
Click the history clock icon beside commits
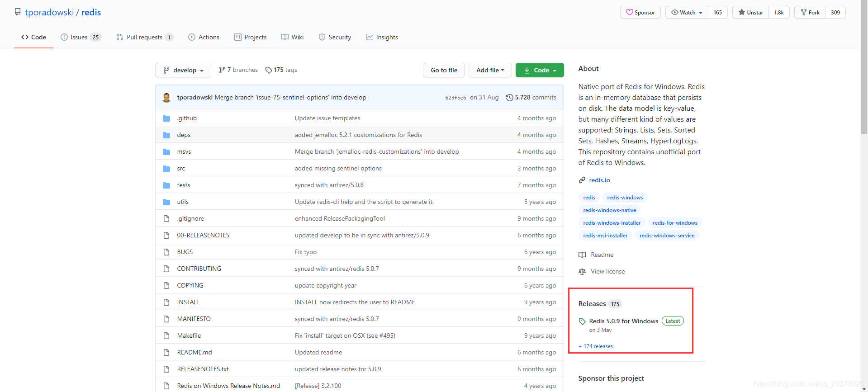[510, 98]
